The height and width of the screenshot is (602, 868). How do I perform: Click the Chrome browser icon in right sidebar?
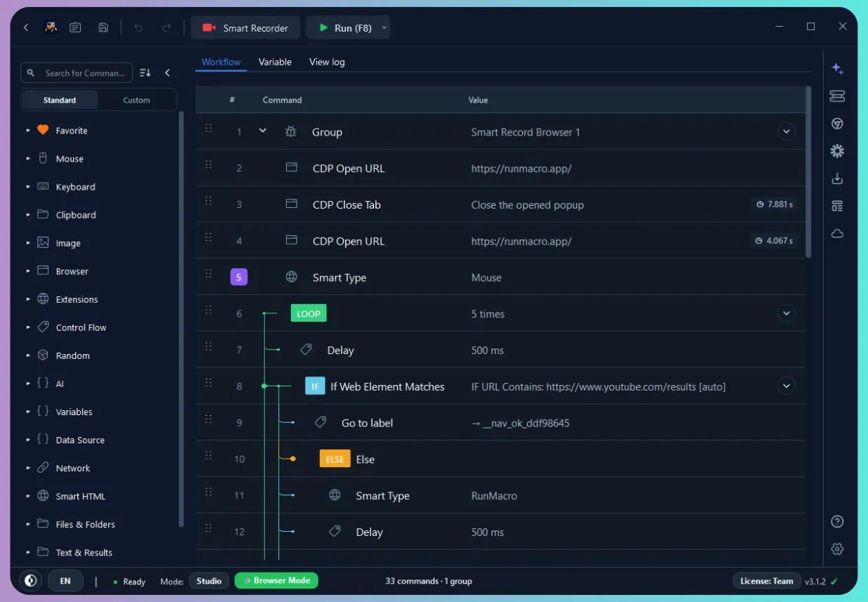[837, 124]
